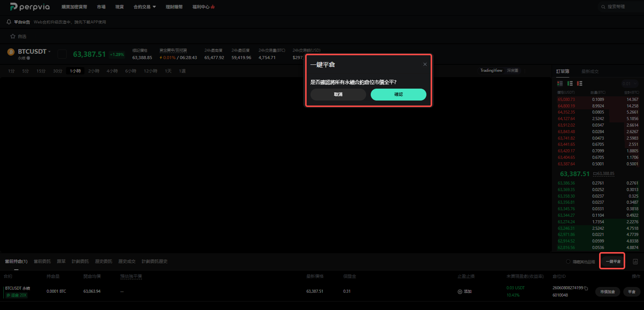Confirm closing all positions with 確認
This screenshot has height=310, width=644.
tap(398, 94)
